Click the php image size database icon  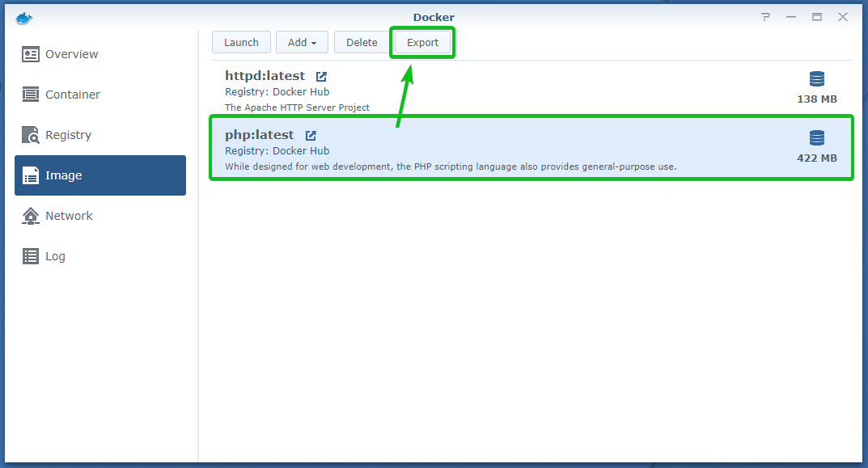816,137
